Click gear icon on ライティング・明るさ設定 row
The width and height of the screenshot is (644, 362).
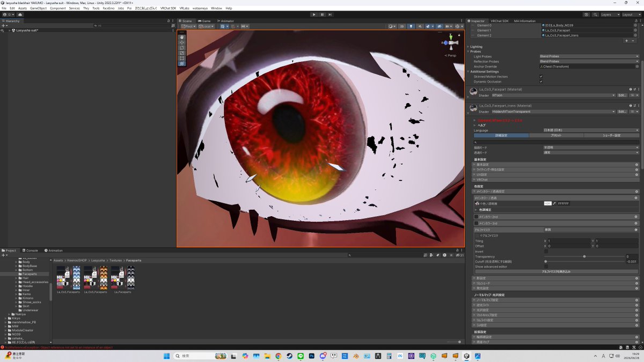pyautogui.click(x=635, y=169)
